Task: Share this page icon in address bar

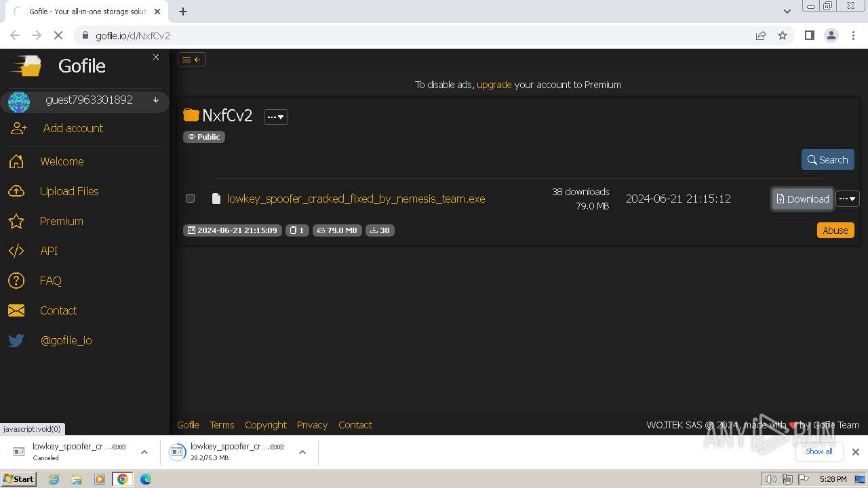Action: click(761, 36)
